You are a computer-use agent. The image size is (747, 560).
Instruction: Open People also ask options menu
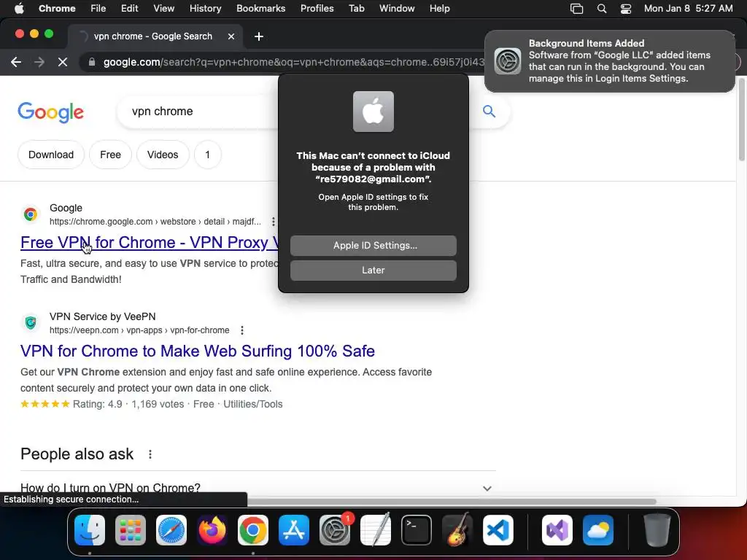click(x=150, y=454)
